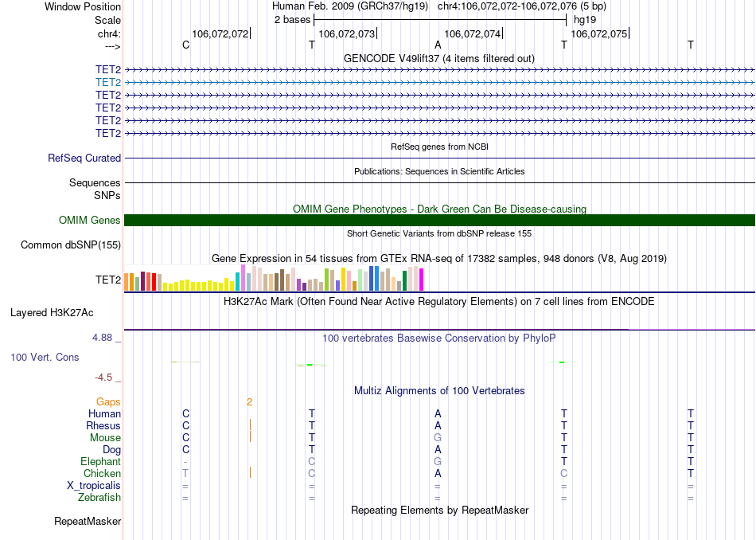Open GENCODE V49lift37 track title
756x540 pixels.
coord(439,58)
